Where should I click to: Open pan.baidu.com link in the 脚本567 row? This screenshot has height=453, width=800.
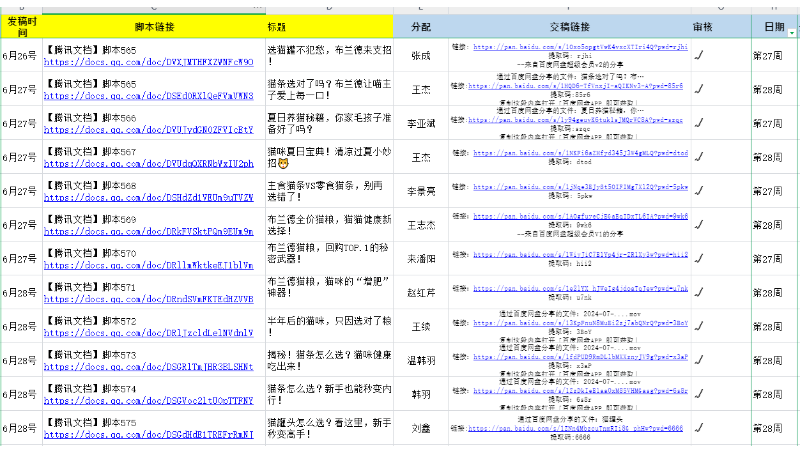coord(581,153)
